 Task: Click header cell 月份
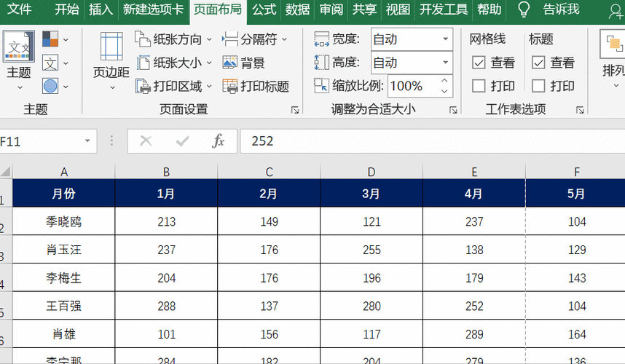click(64, 194)
